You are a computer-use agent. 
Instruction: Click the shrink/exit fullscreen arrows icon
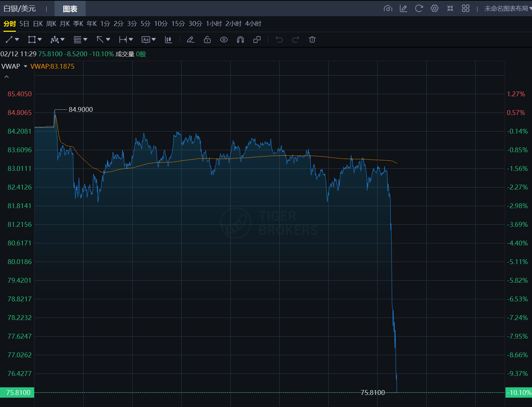450,8
